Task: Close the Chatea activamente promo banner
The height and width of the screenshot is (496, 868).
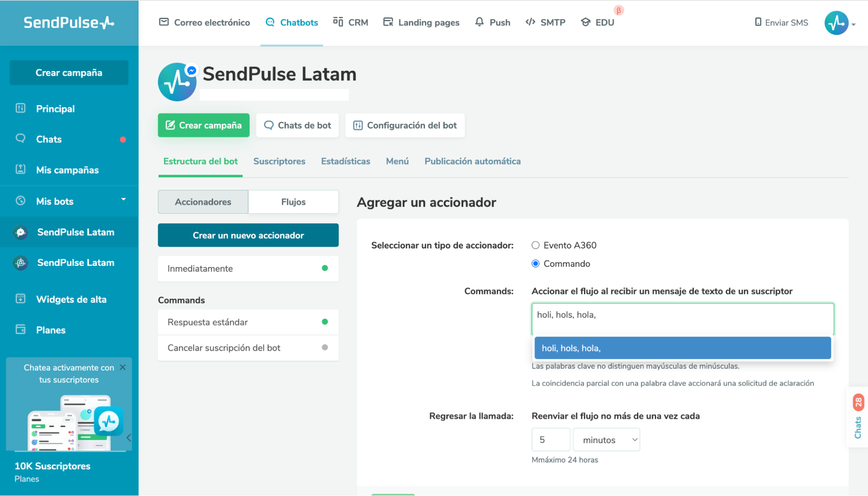Action: coord(123,367)
